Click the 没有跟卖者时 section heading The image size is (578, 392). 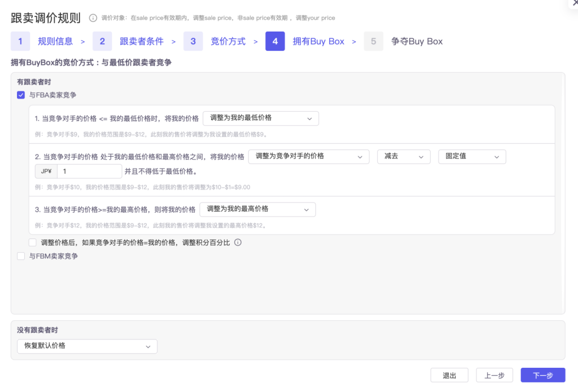coord(37,330)
